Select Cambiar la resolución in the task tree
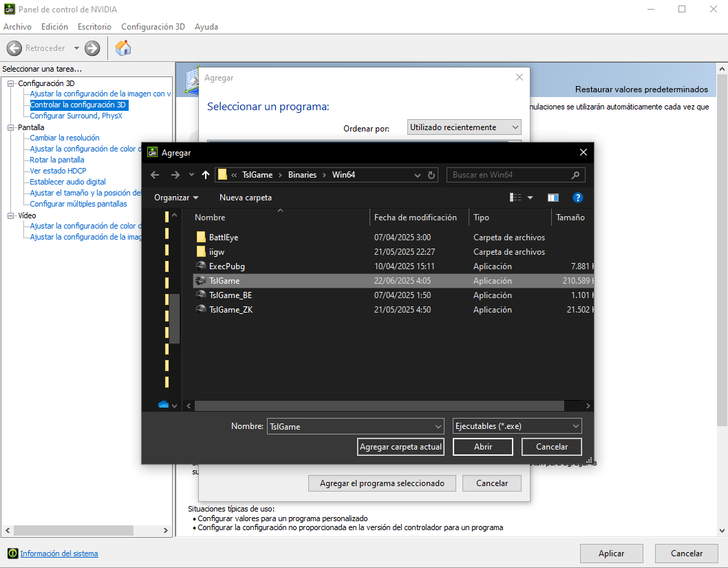728x568 pixels. click(65, 138)
